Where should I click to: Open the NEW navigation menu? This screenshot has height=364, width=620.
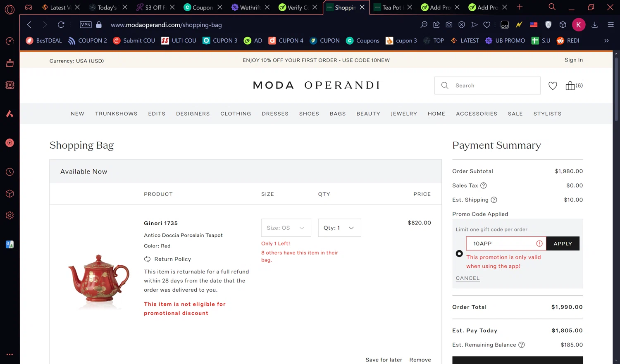[x=77, y=114]
